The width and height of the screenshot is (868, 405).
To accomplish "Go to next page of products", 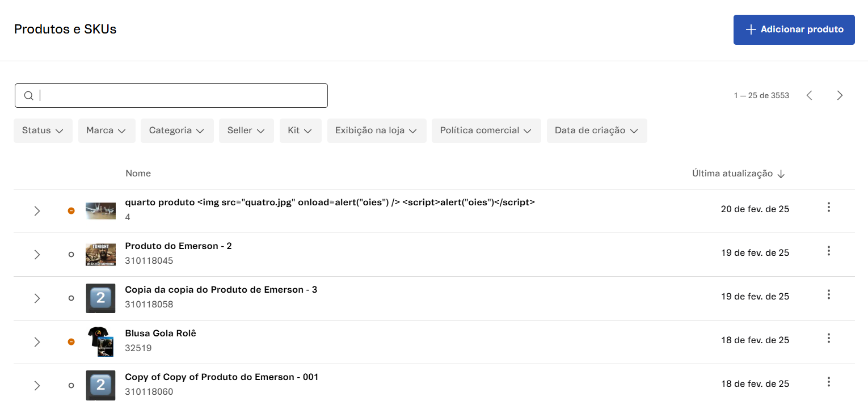I will click(x=840, y=95).
